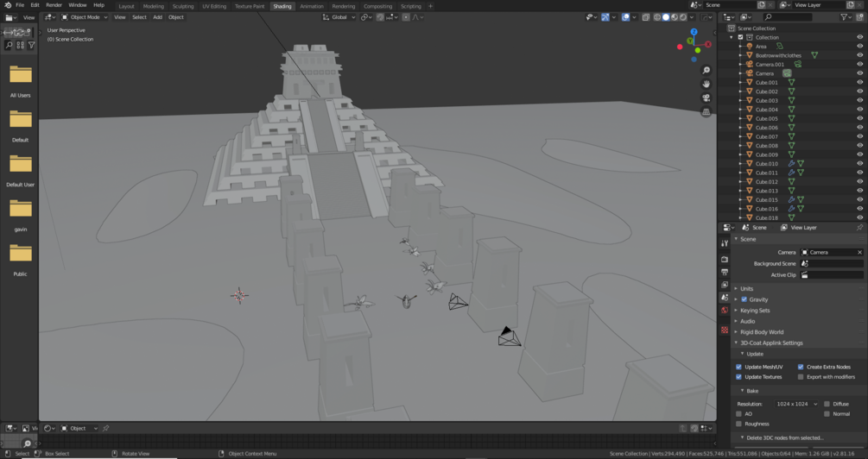Open the Texture properties tab with the checker icon
868x459 pixels.
[725, 330]
